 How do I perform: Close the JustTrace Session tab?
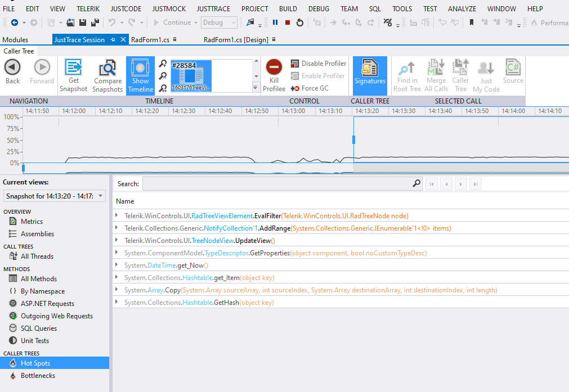(x=123, y=39)
